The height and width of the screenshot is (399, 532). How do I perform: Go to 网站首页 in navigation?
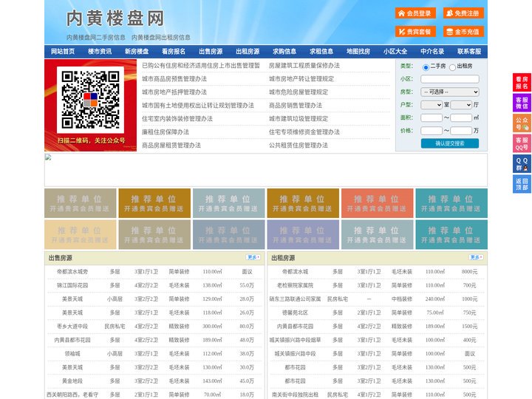(x=63, y=52)
